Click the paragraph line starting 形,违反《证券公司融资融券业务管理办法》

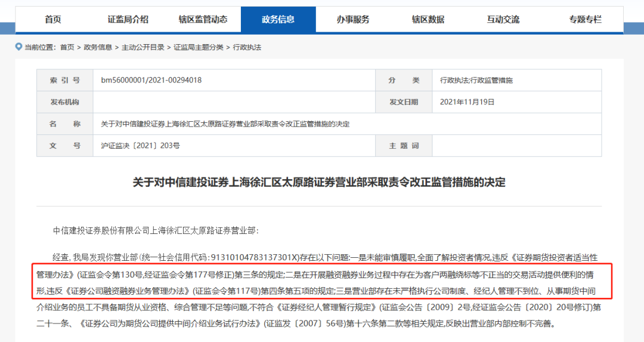316,291
